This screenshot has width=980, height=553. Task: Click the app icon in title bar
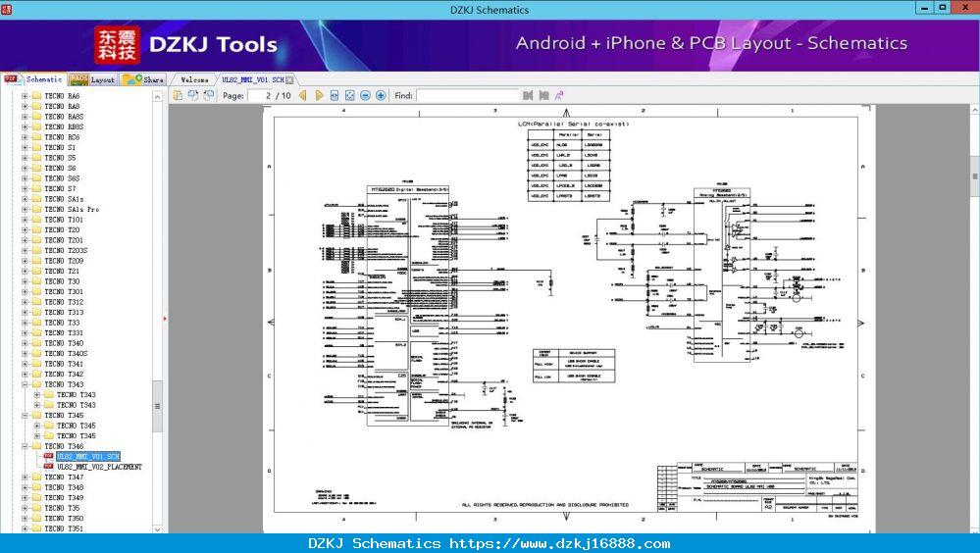point(6,9)
